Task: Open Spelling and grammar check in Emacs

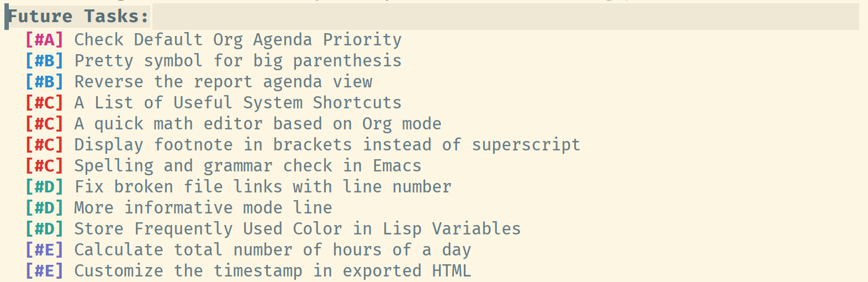Action: point(248,166)
